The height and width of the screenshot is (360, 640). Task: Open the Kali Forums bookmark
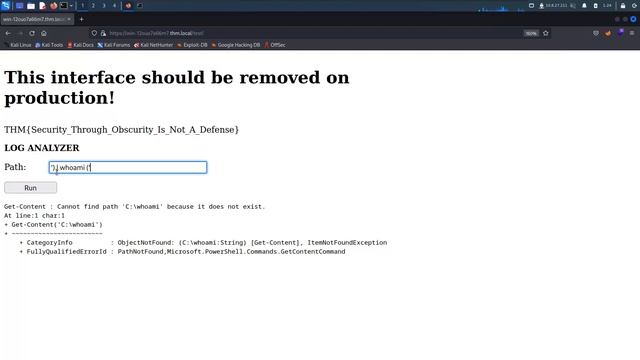(113, 45)
